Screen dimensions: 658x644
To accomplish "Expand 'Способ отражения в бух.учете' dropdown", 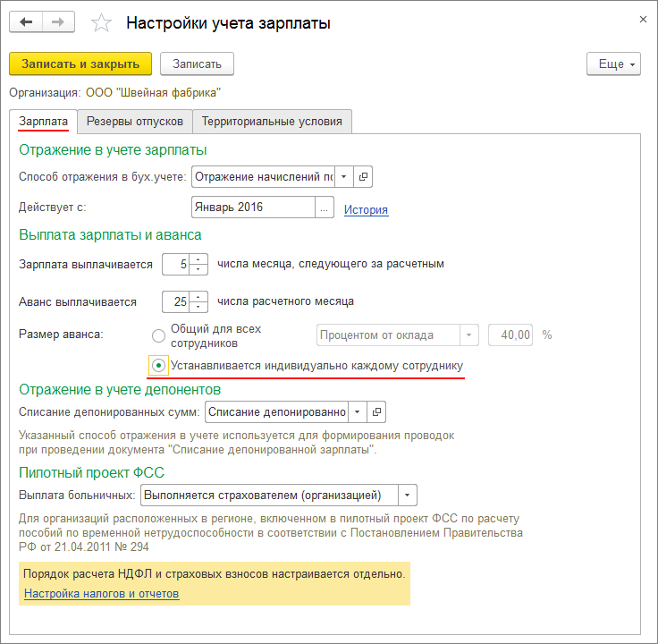I will coord(344,177).
